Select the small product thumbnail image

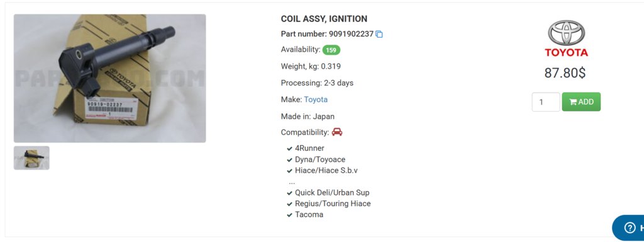(x=31, y=158)
